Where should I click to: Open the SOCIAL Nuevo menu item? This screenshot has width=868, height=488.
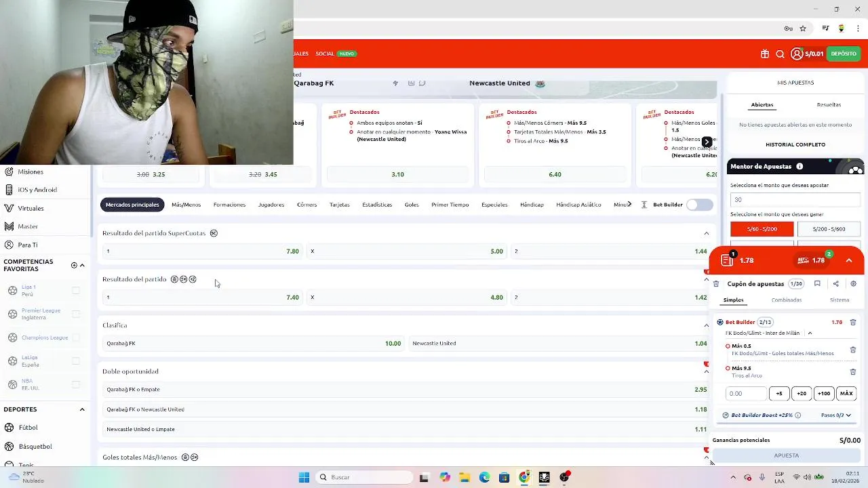[336, 54]
